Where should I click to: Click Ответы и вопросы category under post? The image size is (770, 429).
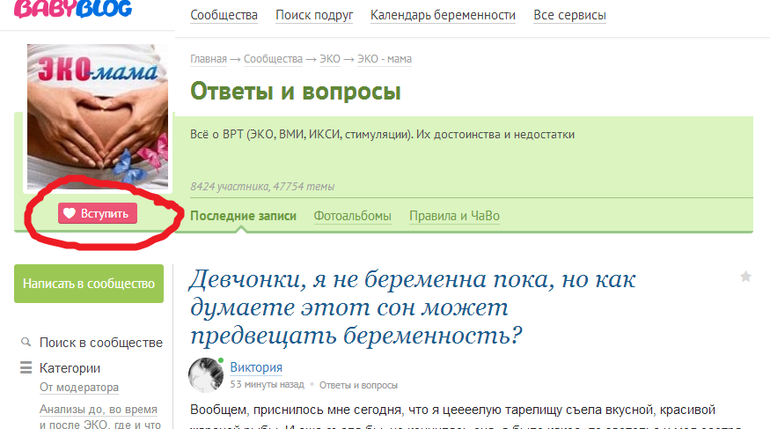(x=358, y=385)
